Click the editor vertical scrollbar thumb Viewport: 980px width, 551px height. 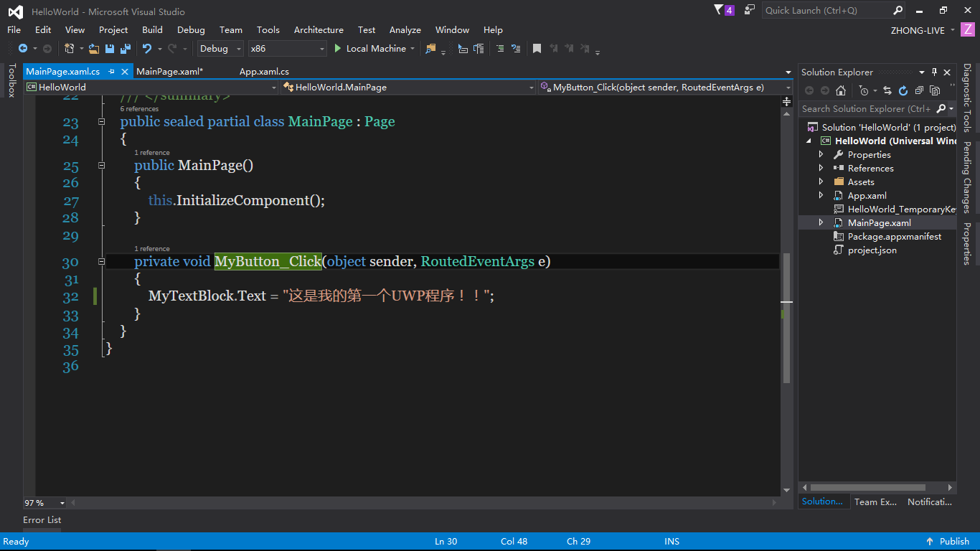786,318
